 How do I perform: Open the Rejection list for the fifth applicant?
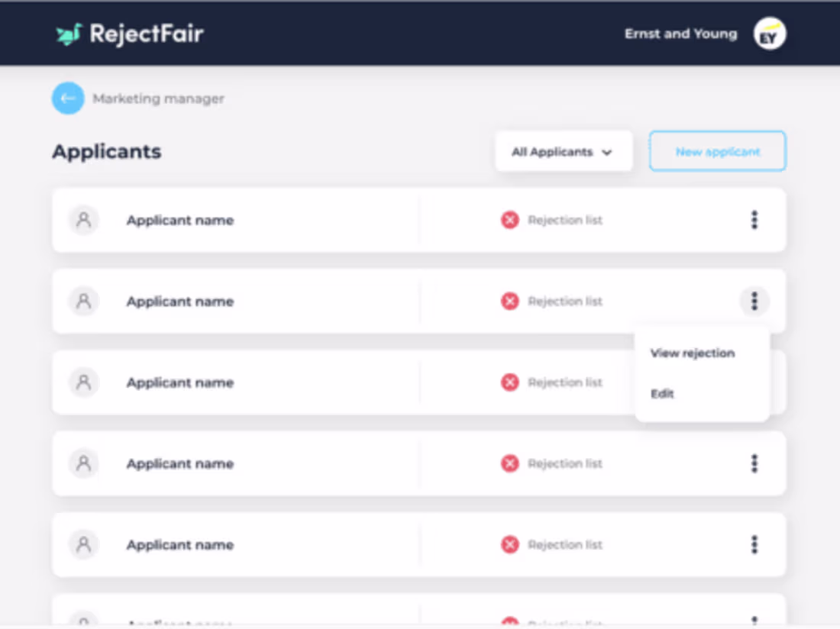[x=565, y=544]
